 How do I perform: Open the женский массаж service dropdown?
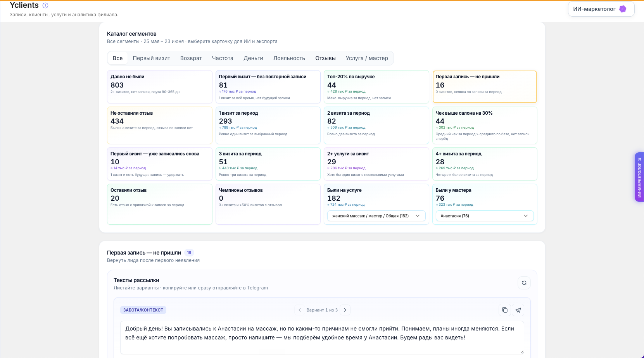tap(376, 216)
